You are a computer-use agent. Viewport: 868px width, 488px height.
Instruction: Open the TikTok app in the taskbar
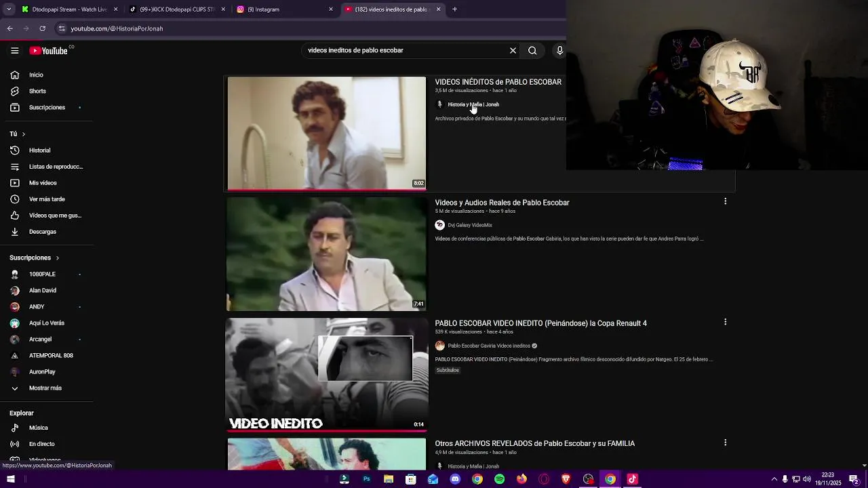tap(632, 479)
